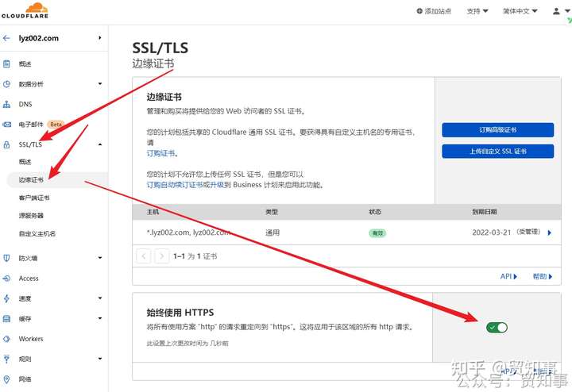
Task: Open the 简体中文 language dropdown
Action: click(x=520, y=11)
